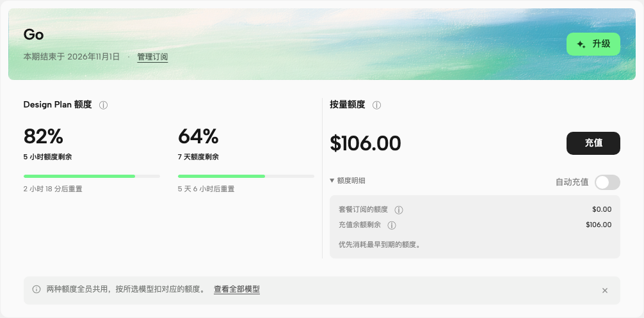The height and width of the screenshot is (318, 644).
Task: Click the 充值余额剩余 $106.00 row value
Action: 599,225
